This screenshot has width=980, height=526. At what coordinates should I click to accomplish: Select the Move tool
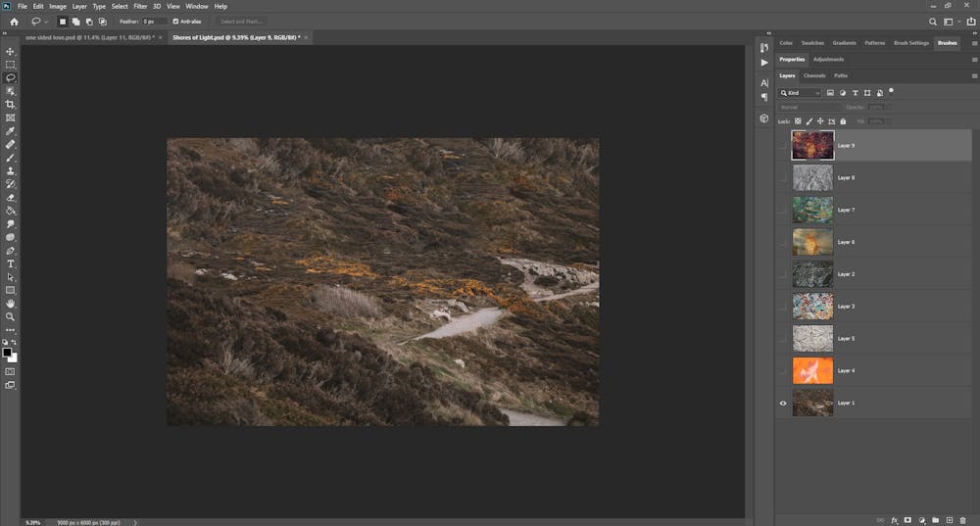coord(10,51)
